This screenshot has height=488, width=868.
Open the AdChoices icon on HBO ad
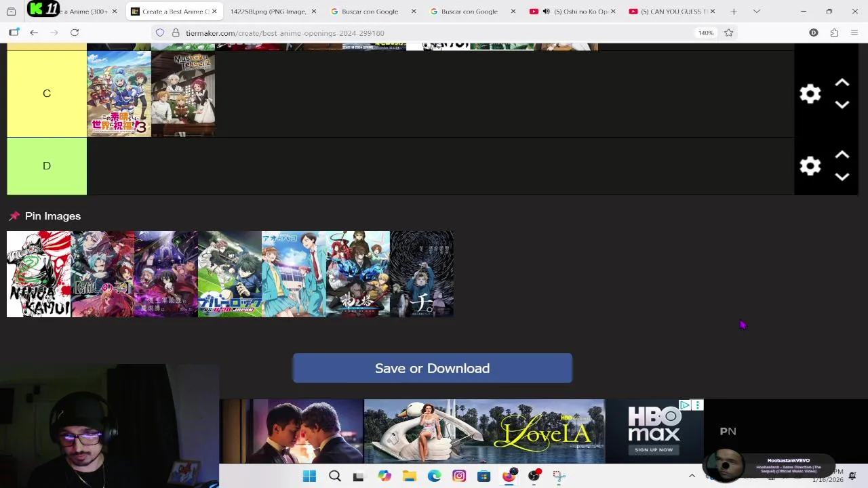(685, 405)
